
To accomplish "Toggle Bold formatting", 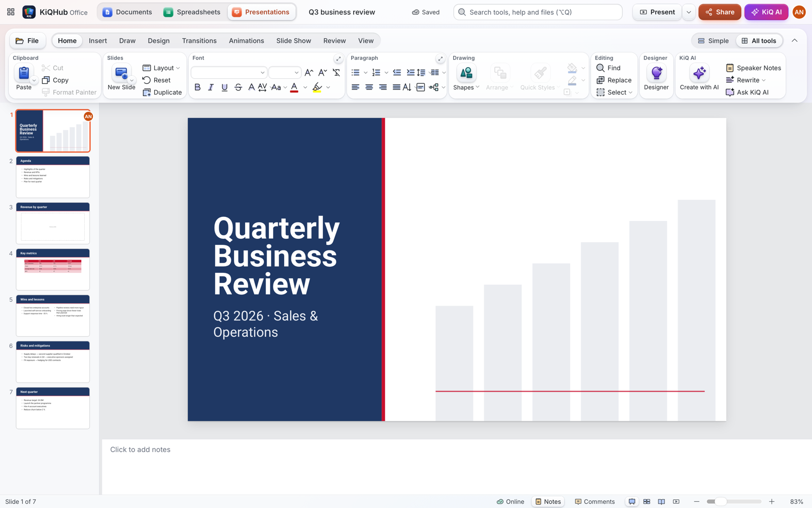I will point(197,87).
